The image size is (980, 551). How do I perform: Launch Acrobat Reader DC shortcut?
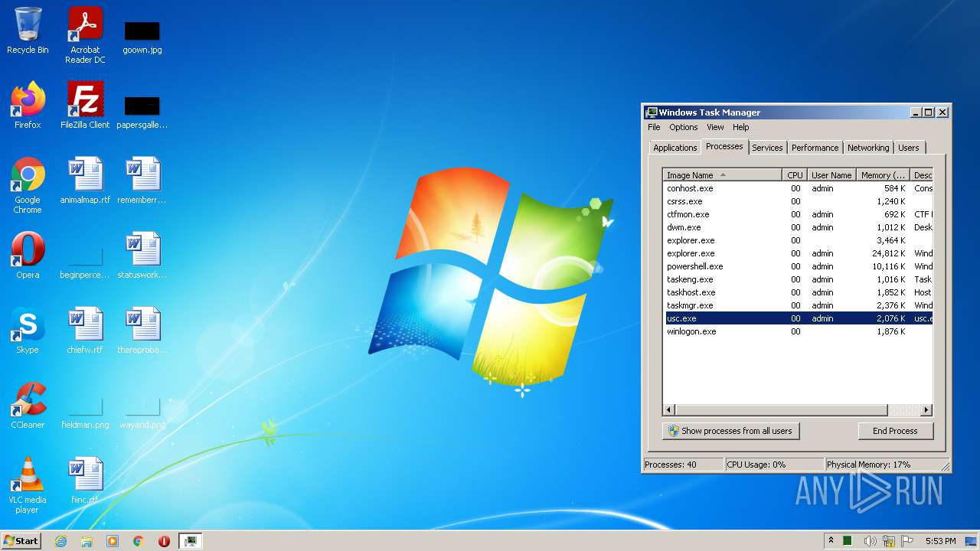pyautogui.click(x=85, y=34)
